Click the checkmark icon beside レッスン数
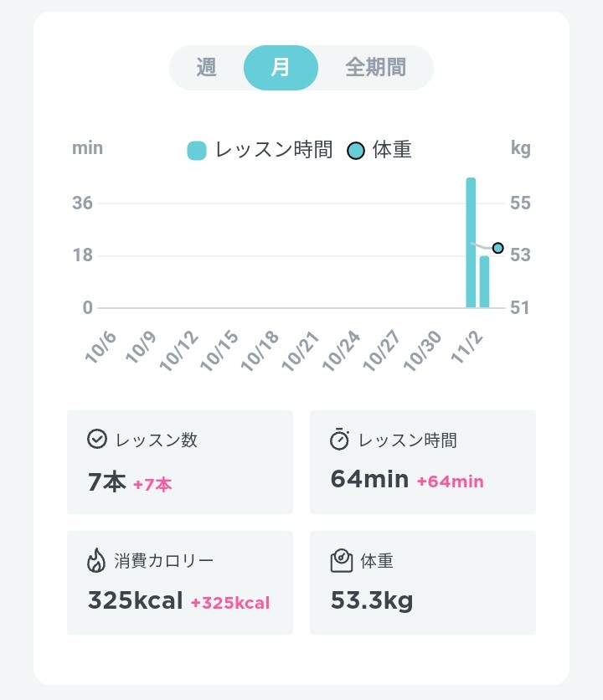 [x=97, y=439]
